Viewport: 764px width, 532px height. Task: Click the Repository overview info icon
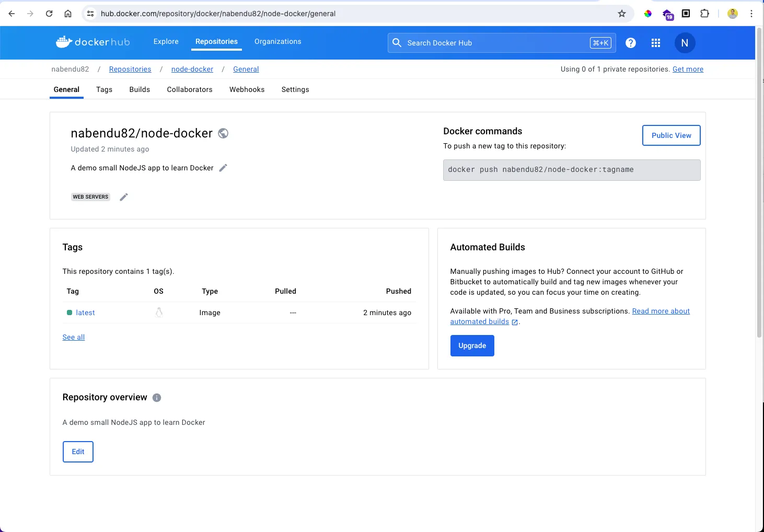[x=157, y=398]
